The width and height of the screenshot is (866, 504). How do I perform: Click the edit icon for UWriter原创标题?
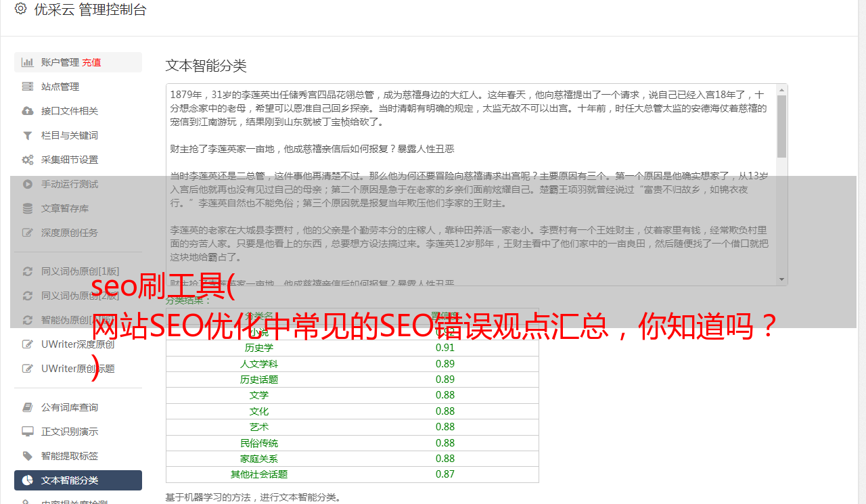pyautogui.click(x=28, y=369)
